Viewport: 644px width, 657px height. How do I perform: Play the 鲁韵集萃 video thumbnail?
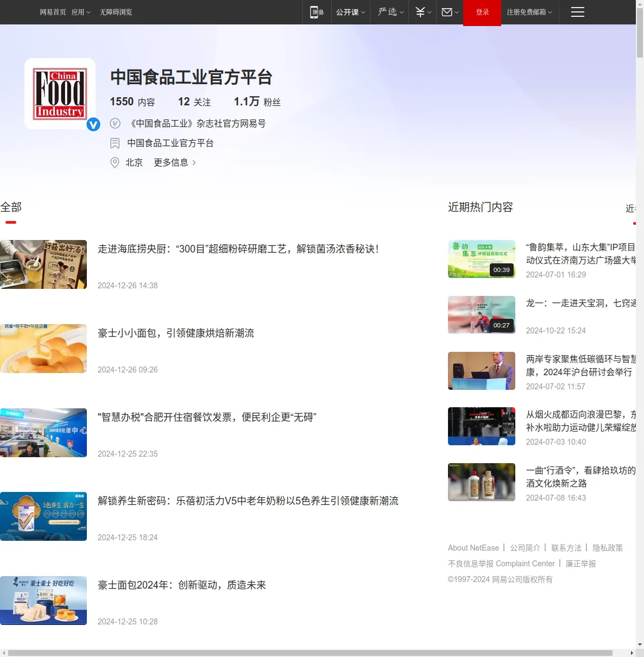coord(482,259)
